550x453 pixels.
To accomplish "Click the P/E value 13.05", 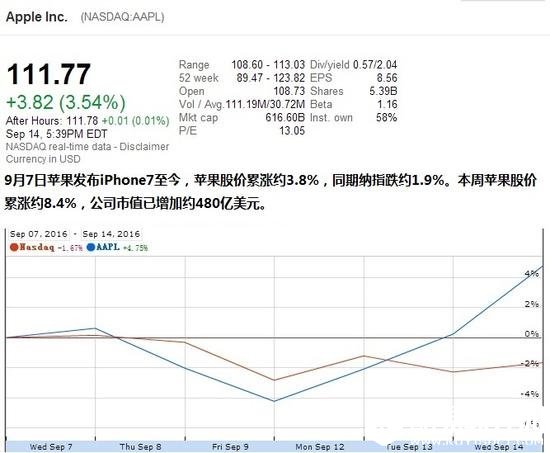I will [x=292, y=131].
